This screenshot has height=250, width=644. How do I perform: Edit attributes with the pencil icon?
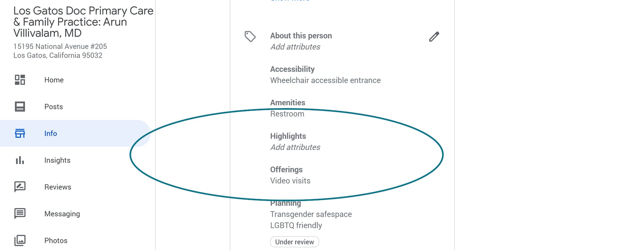point(434,37)
